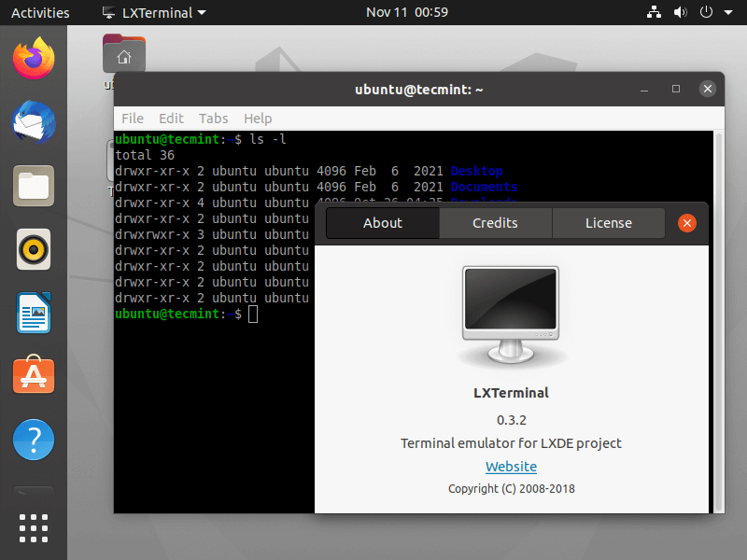Click the volume speaker icon
The height and width of the screenshot is (560, 747).
coord(680,12)
